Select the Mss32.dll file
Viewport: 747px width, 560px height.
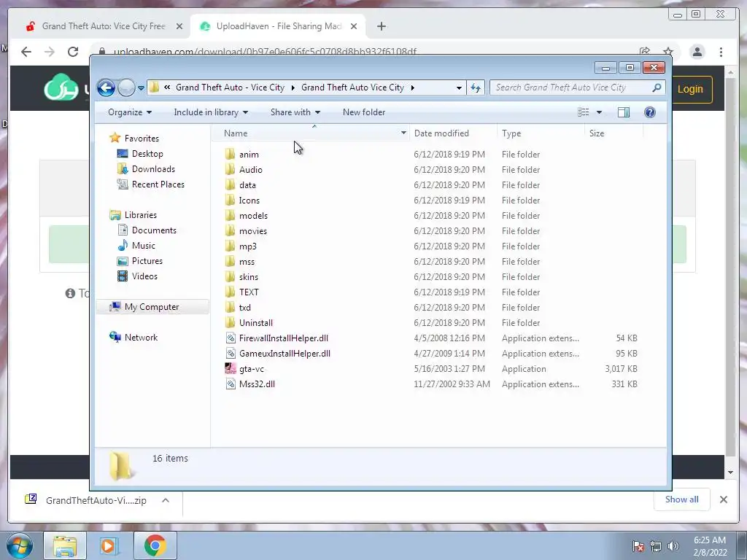(x=257, y=384)
